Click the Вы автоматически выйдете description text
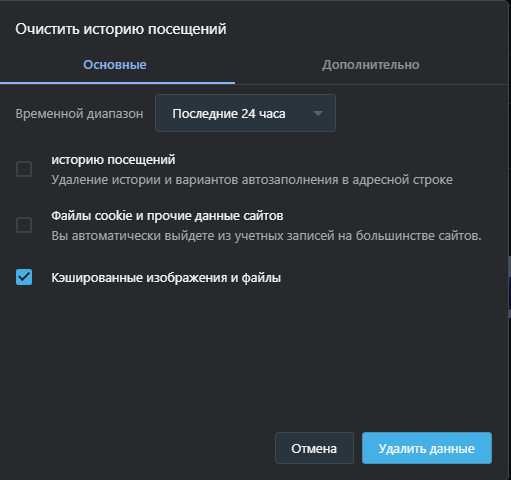Image resolution: width=511 pixels, height=480 pixels. (266, 236)
